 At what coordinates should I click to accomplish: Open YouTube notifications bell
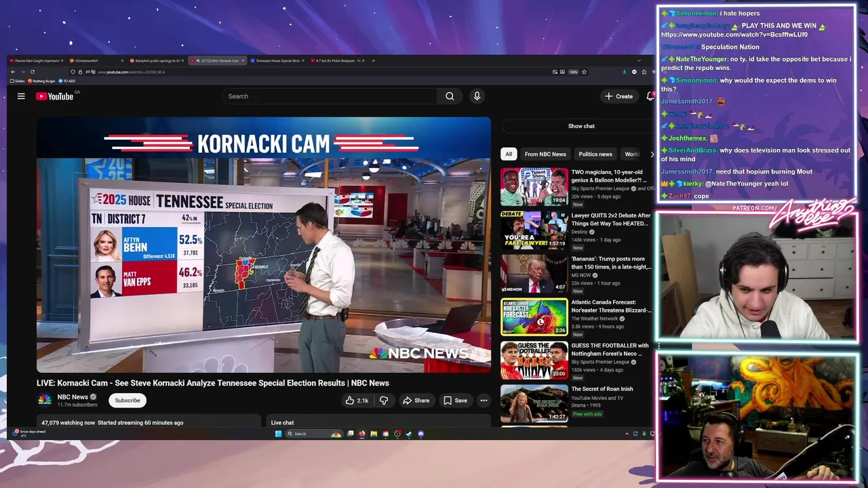pos(650,96)
